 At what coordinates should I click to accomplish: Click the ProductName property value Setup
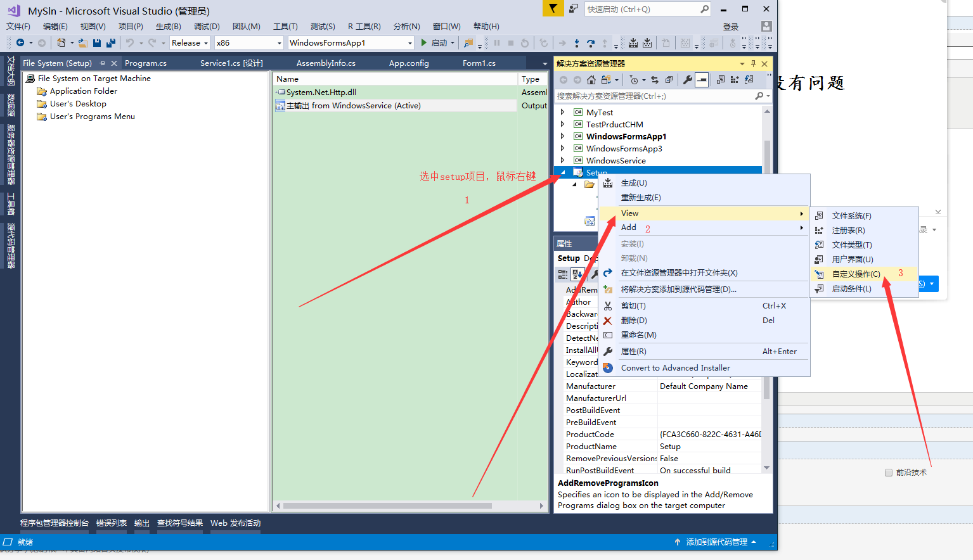[x=709, y=447]
